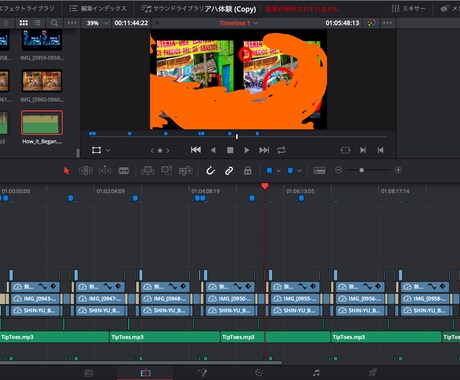Screen dimensions: 460x380
Task: Select the IMG_0943 timeline clip
Action: coord(35,299)
